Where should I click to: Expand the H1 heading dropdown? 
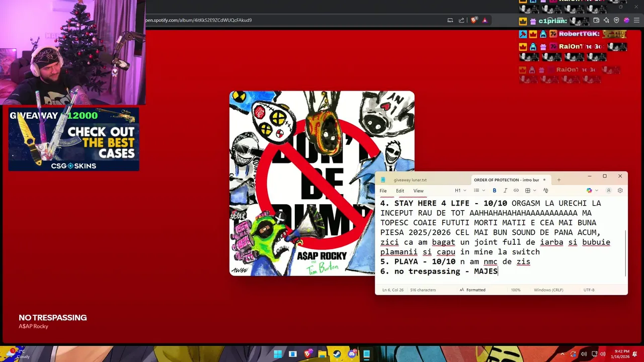click(x=460, y=191)
